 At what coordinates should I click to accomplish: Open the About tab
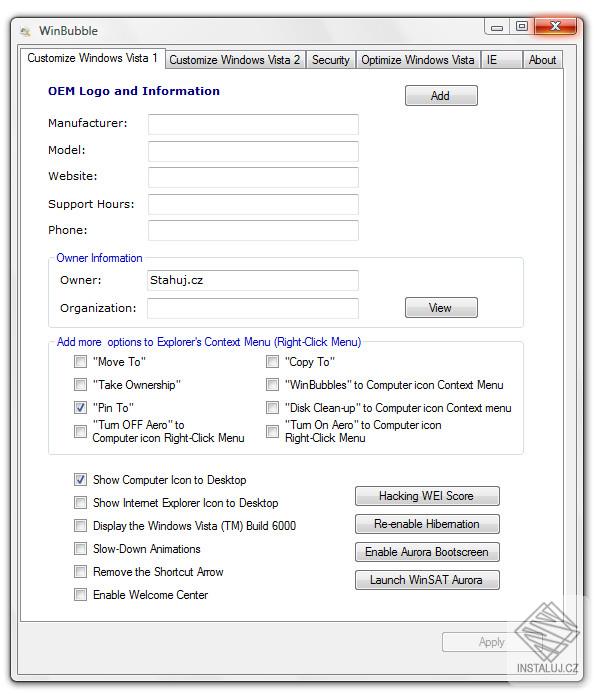542,60
